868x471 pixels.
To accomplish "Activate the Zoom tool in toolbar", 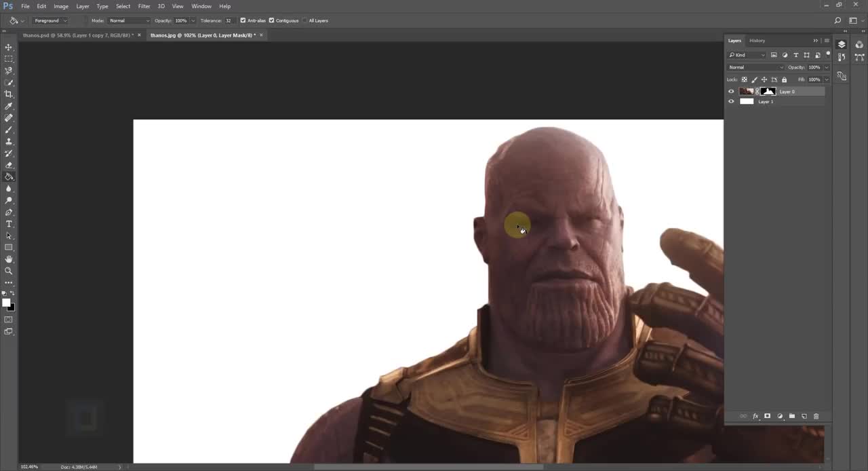I will (9, 271).
